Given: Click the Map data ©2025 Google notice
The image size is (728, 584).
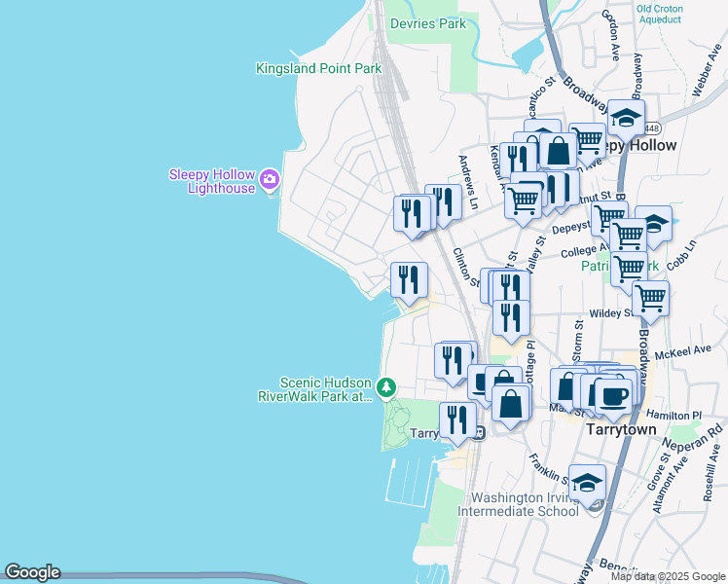Looking at the screenshot, I should click(669, 576).
